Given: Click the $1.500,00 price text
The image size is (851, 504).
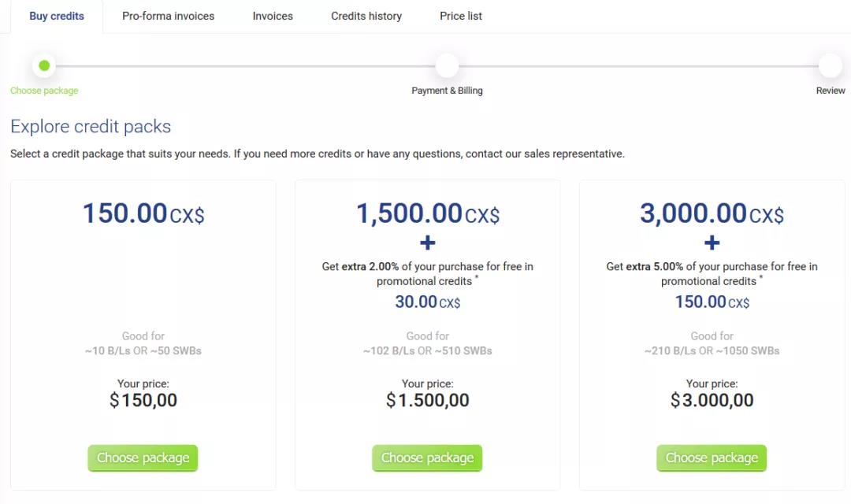Looking at the screenshot, I should tap(428, 400).
